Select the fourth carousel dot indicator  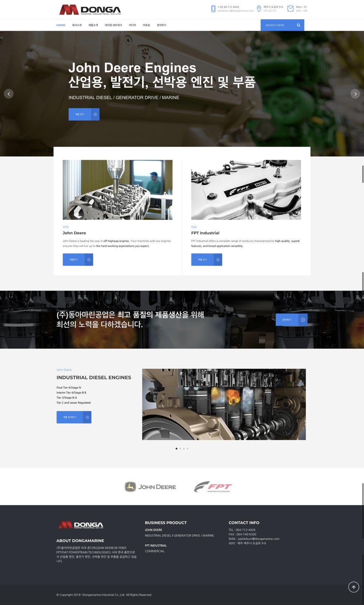[188, 449]
